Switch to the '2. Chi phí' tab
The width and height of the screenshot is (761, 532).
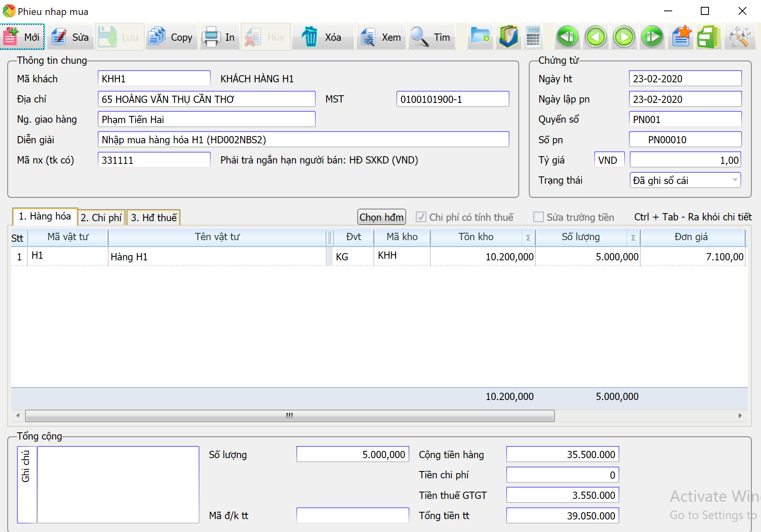click(x=101, y=218)
